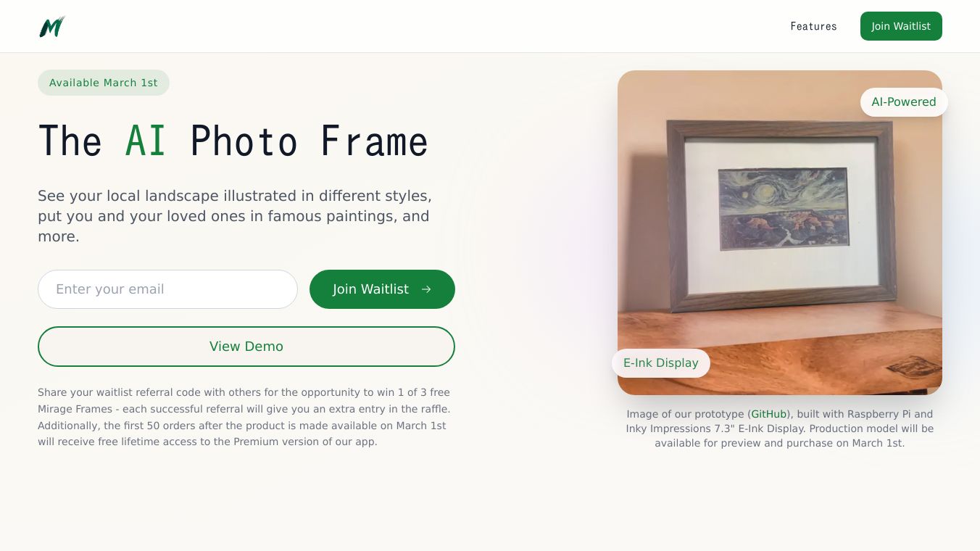Click the word Frame in the headline
Image resolution: width=980 pixels, height=551 pixels.
[375, 141]
